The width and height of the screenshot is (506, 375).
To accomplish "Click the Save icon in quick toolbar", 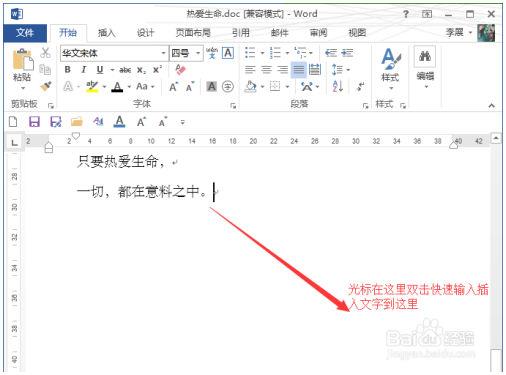I will [x=34, y=122].
